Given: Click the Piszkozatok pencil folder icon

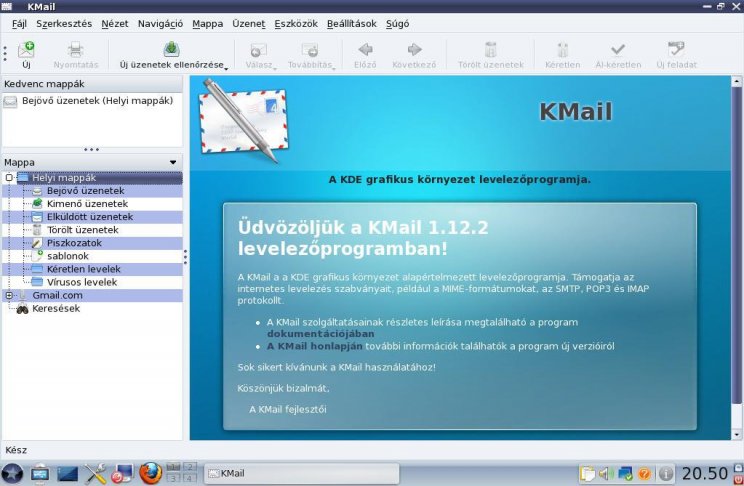Looking at the screenshot, I should coord(37,243).
